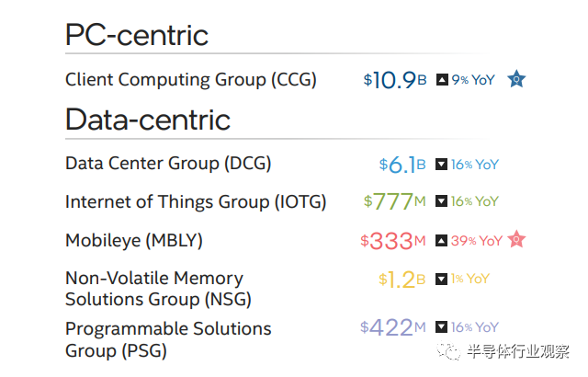Click the down arrow icon in the PSG row
This screenshot has width=588, height=377.
pyautogui.click(x=441, y=326)
